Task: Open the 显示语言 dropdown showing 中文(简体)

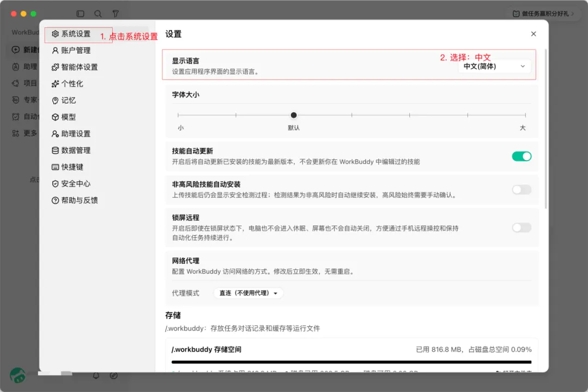Action: click(494, 66)
